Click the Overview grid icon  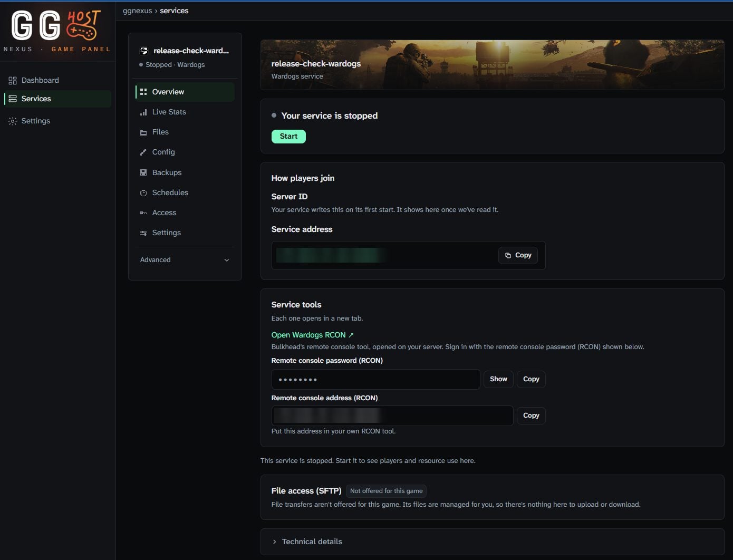click(143, 92)
